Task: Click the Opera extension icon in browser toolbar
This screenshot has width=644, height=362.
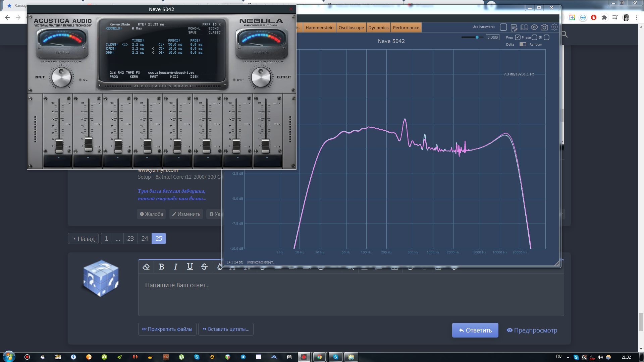Action: click(594, 17)
